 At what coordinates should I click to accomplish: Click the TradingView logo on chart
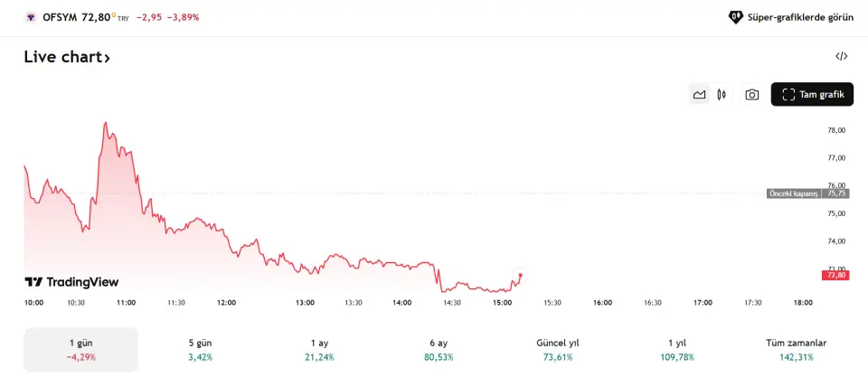[71, 282]
